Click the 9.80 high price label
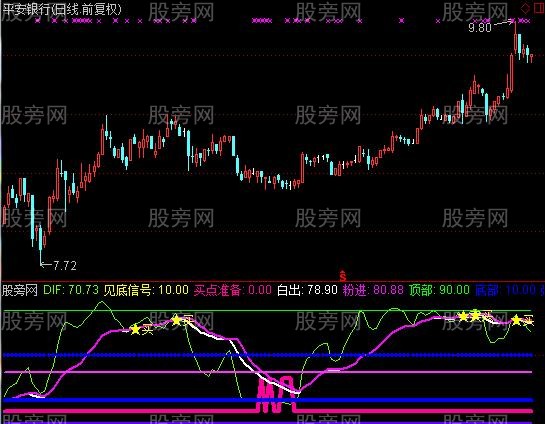The image size is (545, 424). pos(480,27)
